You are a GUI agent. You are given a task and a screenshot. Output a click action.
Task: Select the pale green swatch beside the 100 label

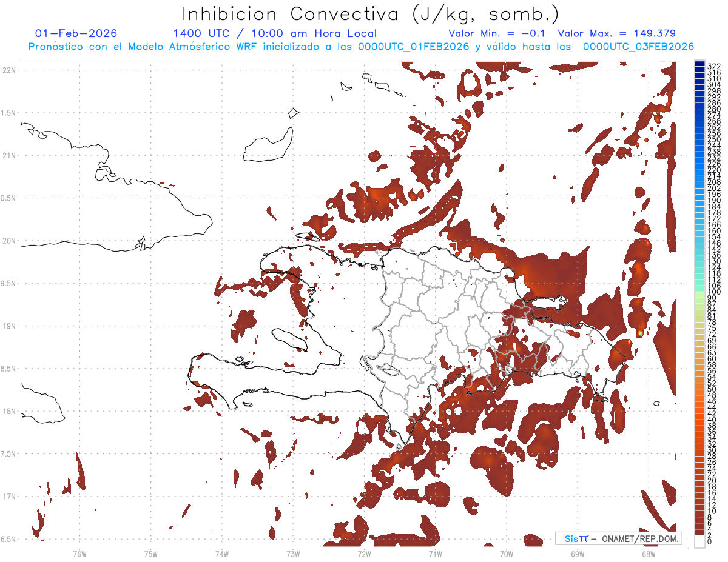coord(699,294)
